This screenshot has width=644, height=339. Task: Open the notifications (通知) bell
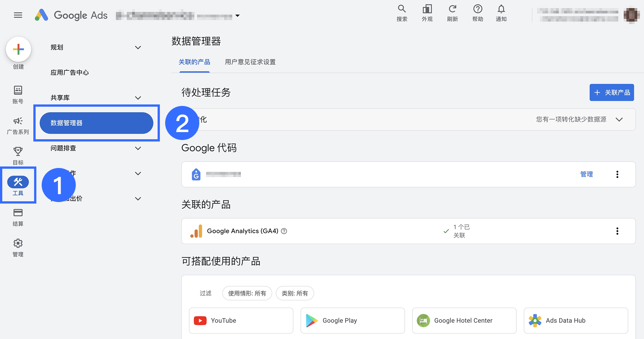501,13
